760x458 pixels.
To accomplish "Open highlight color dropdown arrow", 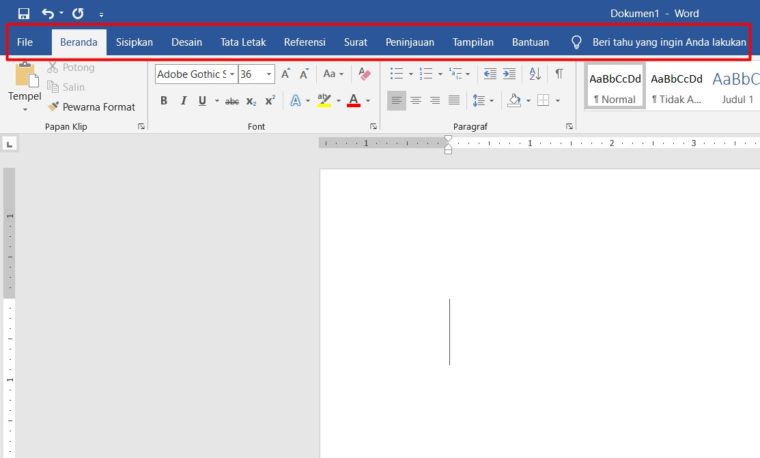I will [x=338, y=100].
